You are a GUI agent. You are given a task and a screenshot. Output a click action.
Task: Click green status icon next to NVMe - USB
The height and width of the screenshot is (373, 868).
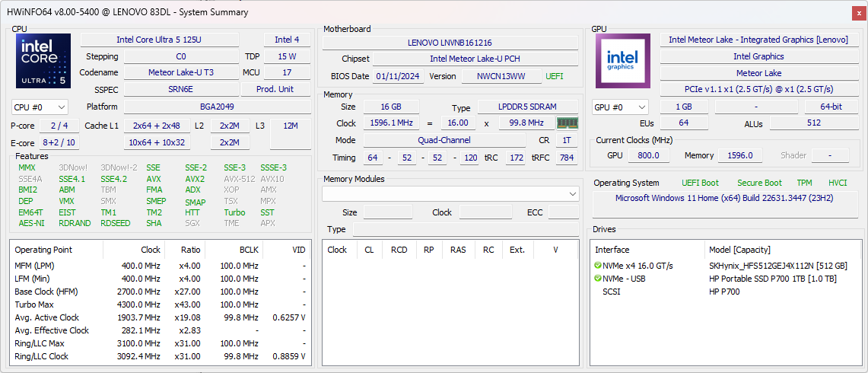pyautogui.click(x=598, y=279)
